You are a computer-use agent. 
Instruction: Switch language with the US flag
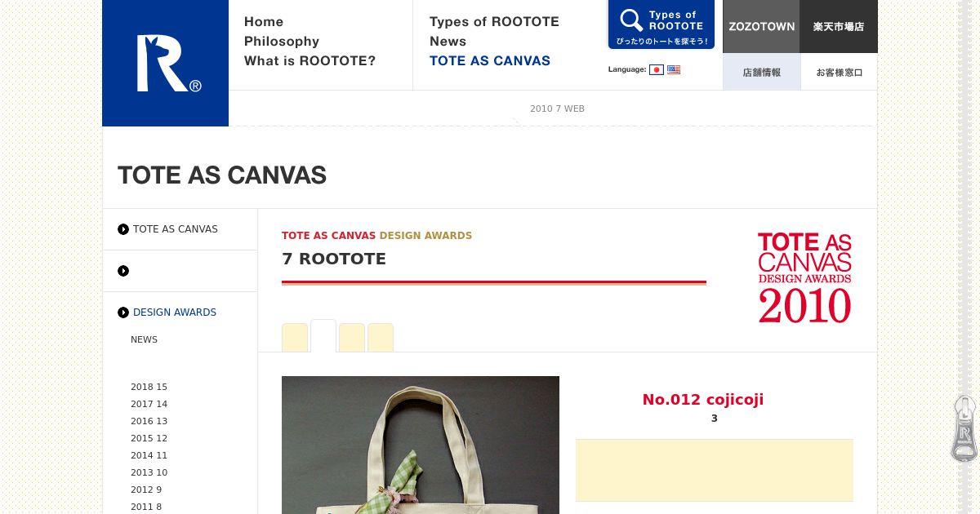click(x=674, y=70)
